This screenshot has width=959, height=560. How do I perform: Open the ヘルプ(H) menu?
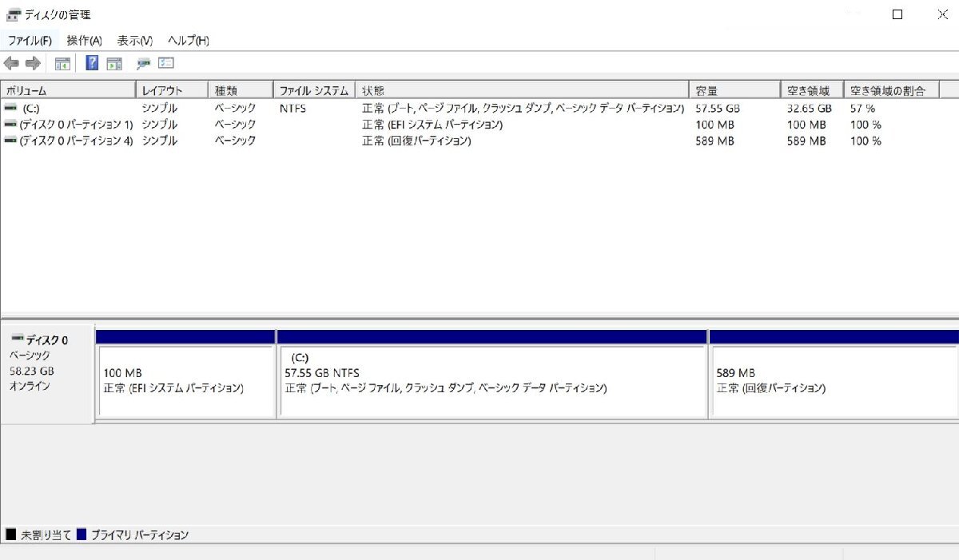189,40
